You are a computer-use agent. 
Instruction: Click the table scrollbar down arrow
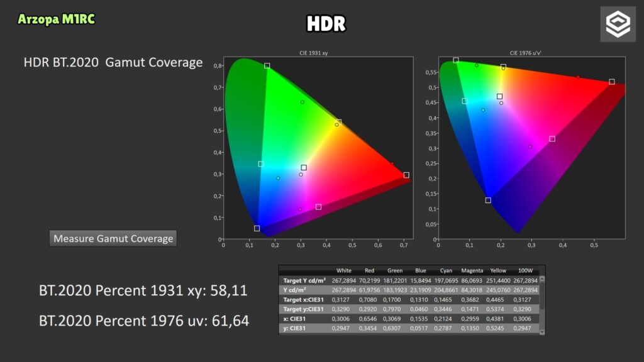coord(542,332)
